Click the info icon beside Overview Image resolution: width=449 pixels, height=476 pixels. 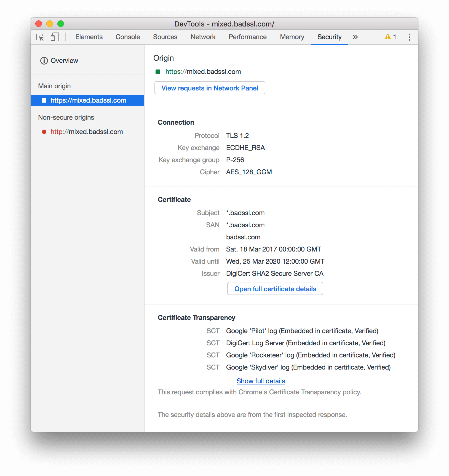click(44, 60)
